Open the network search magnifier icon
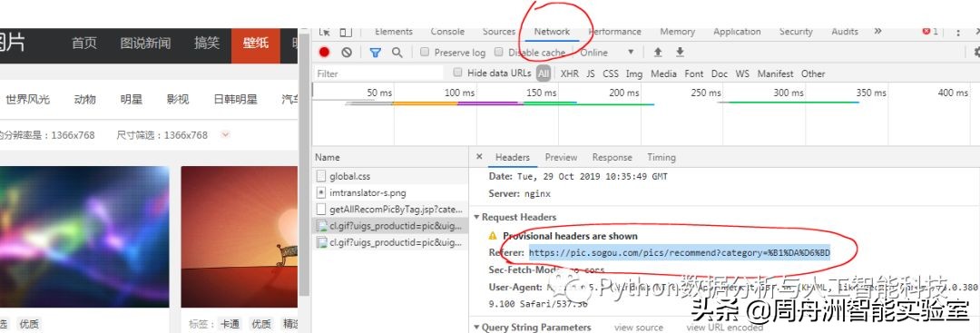This screenshot has height=333, width=980. coord(397,53)
